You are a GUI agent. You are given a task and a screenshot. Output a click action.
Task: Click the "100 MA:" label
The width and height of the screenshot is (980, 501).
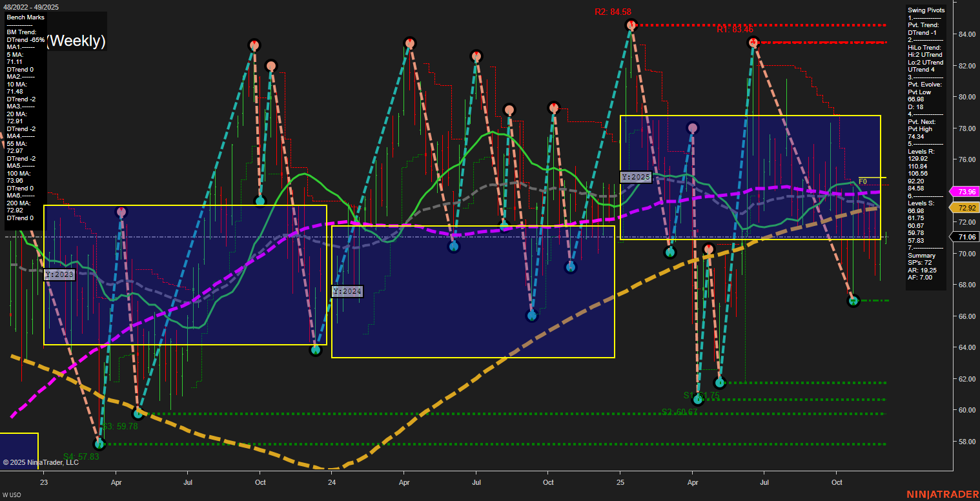click(x=19, y=173)
